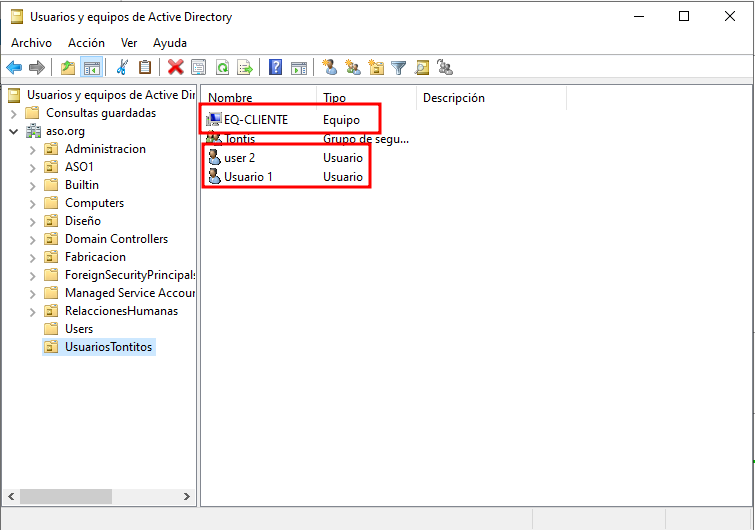The width and height of the screenshot is (755, 530).
Task: Select the EQ-CLIENTE computer entry
Action: (255, 119)
